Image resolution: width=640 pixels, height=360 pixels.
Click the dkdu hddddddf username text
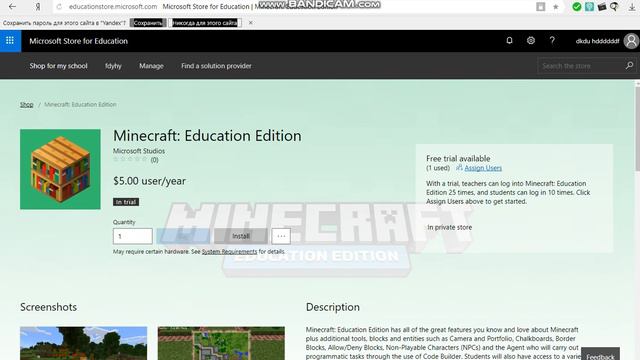point(597,41)
